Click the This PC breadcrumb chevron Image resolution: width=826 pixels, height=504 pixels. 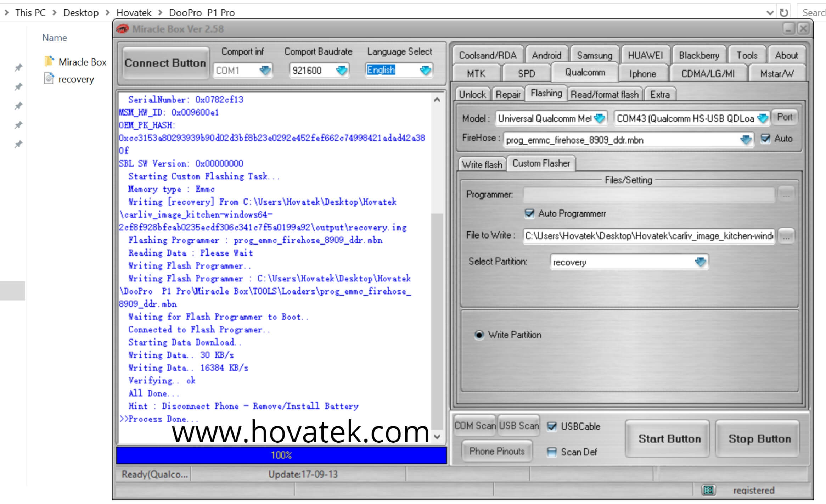click(x=55, y=12)
